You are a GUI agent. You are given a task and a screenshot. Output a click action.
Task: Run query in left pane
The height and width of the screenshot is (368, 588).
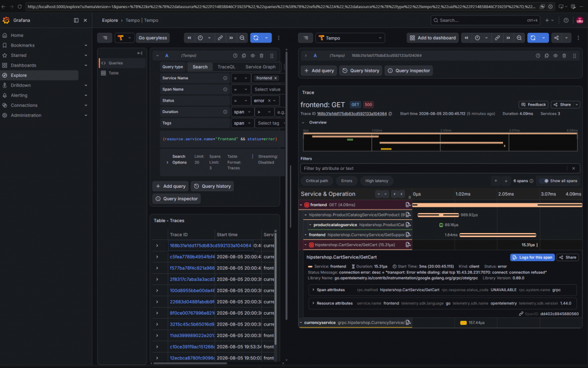[256, 38]
